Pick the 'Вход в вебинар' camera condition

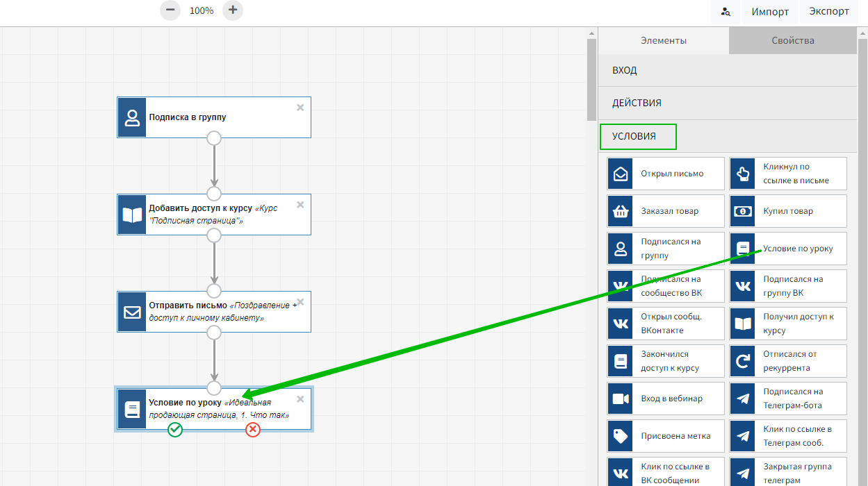click(x=666, y=399)
